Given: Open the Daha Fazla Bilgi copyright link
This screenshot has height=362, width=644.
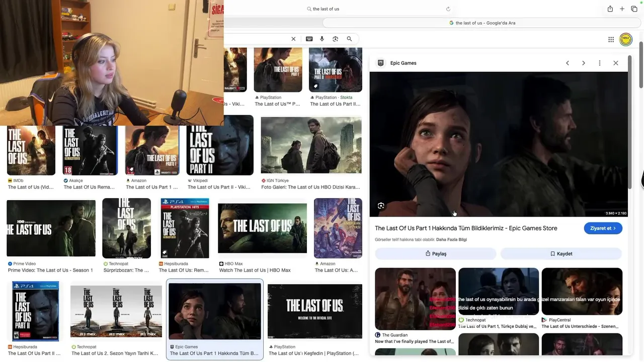Looking at the screenshot, I should pyautogui.click(x=451, y=240).
